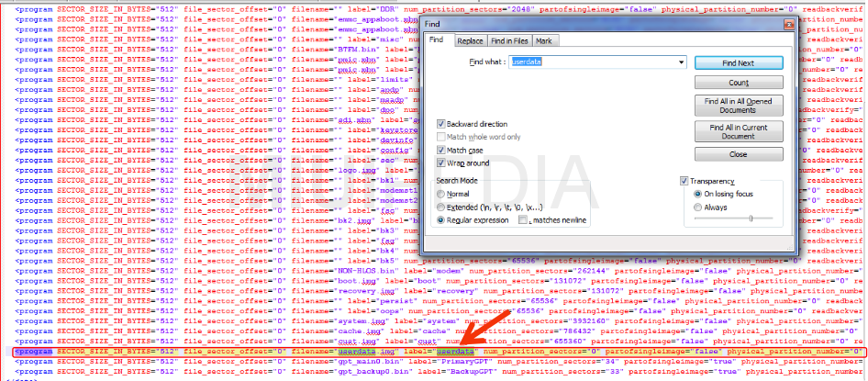The image size is (868, 381).
Task: Click filename="cust.img" in the XML
Action: point(334,342)
